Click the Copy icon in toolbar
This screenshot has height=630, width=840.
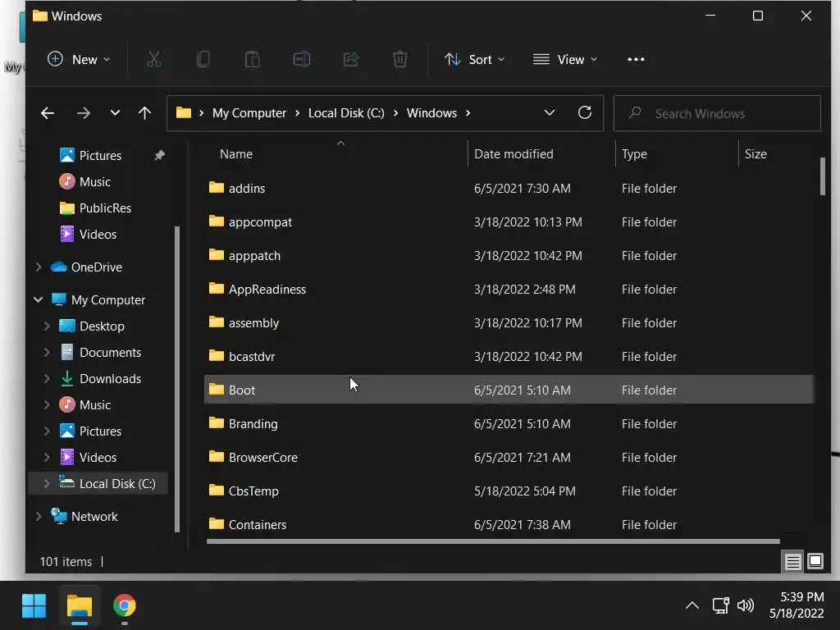[x=203, y=59]
